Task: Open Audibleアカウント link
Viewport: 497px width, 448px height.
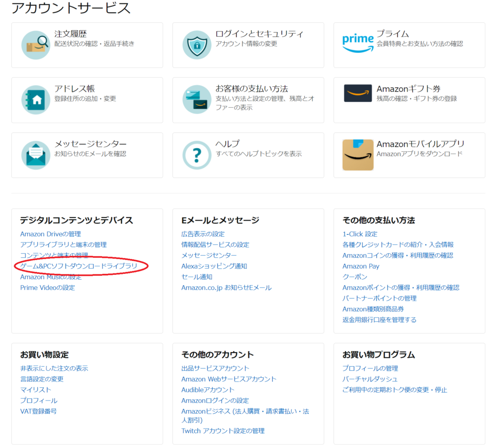Action: pyautogui.click(x=208, y=390)
